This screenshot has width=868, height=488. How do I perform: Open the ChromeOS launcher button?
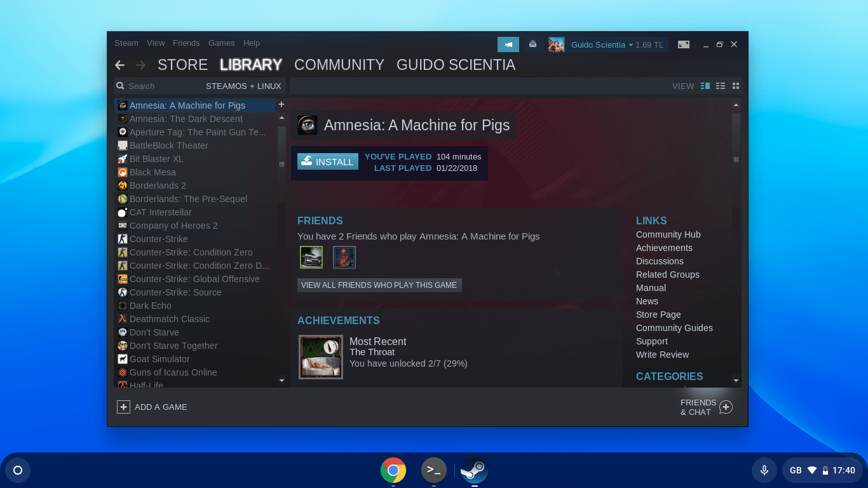pos(18,470)
